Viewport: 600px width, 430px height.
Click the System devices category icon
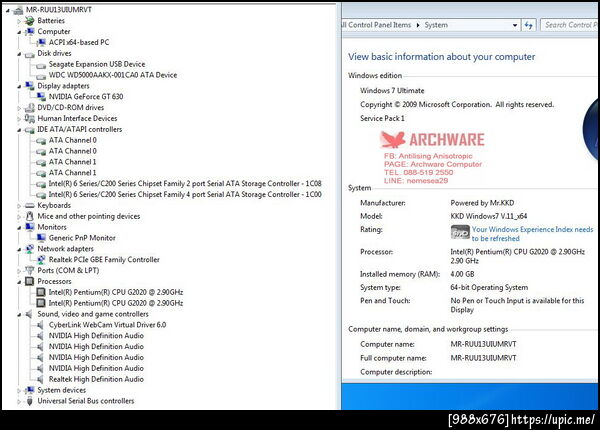point(29,390)
